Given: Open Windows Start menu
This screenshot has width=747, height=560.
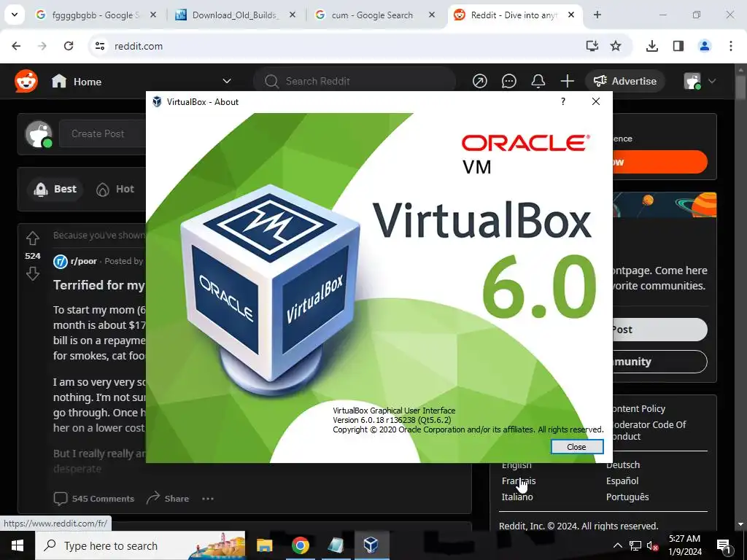Looking at the screenshot, I should (x=18, y=545).
